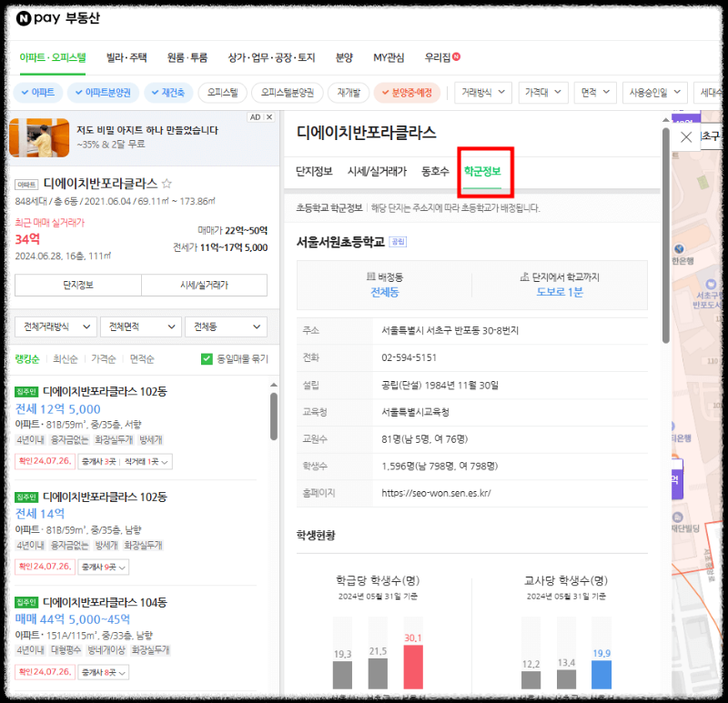728x703 pixels.
Task: Enable the 오피스텔 filter chip
Action: (222, 93)
